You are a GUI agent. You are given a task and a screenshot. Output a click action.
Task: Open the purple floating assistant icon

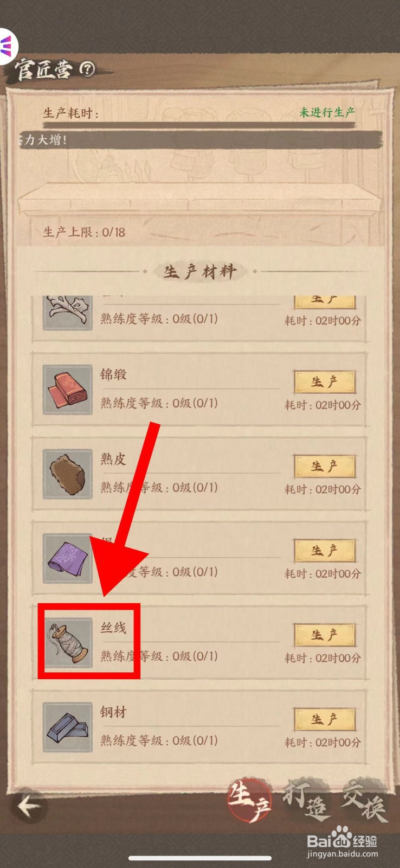click(x=8, y=47)
